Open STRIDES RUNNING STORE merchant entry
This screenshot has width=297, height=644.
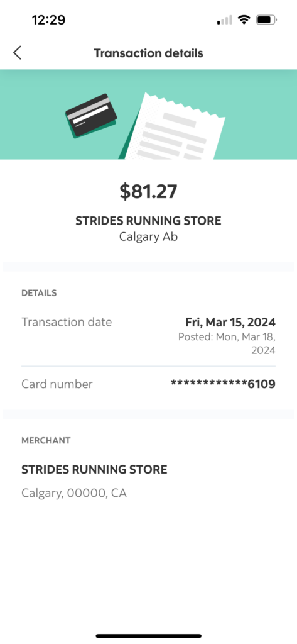94,469
